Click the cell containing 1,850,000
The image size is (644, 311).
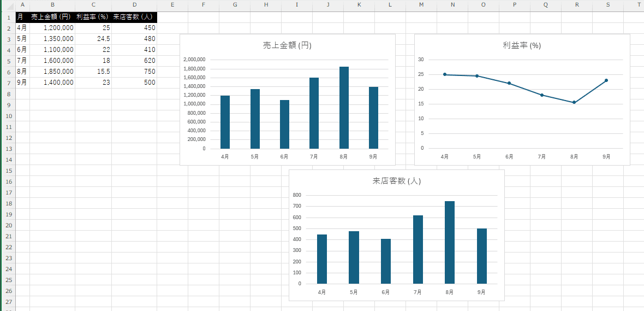point(52,72)
